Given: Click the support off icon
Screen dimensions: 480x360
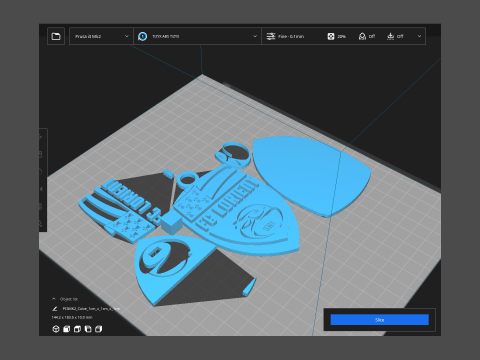Looking at the screenshot, I should pos(362,36).
